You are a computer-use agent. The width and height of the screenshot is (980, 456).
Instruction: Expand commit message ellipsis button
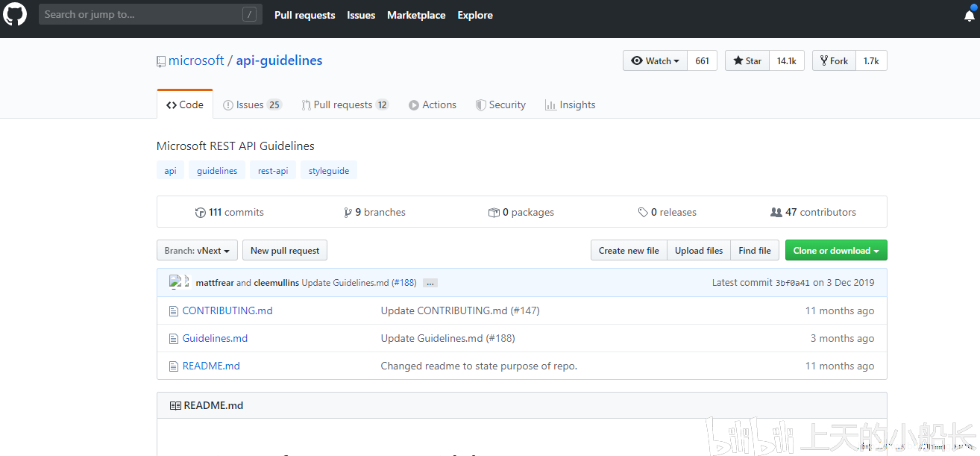coord(430,284)
